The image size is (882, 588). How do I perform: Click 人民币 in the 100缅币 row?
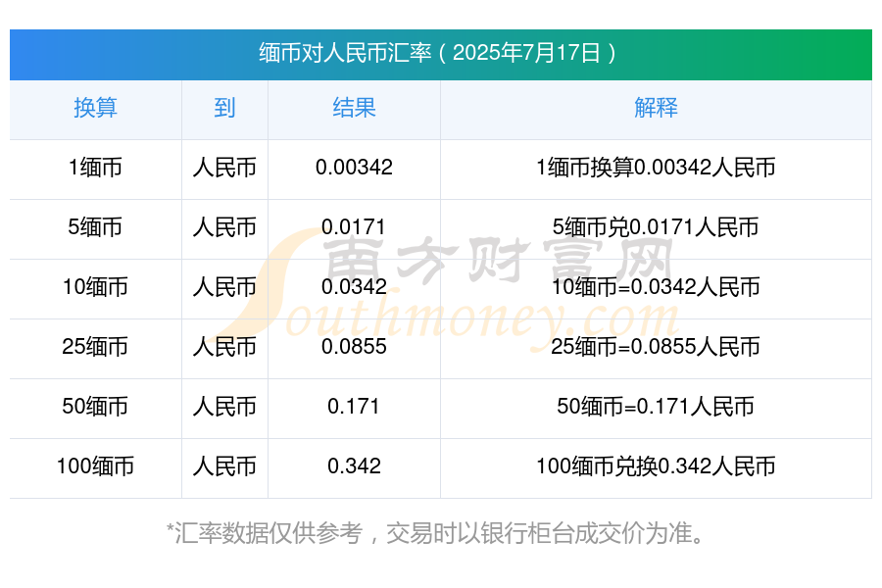(224, 465)
